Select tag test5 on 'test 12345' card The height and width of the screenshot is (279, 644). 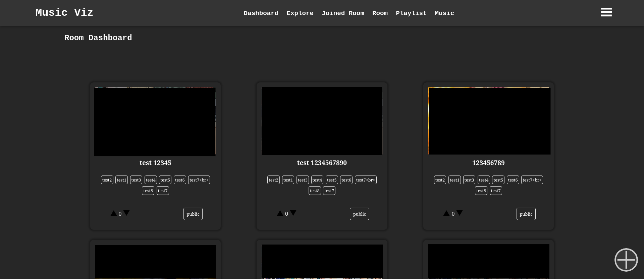click(x=165, y=180)
